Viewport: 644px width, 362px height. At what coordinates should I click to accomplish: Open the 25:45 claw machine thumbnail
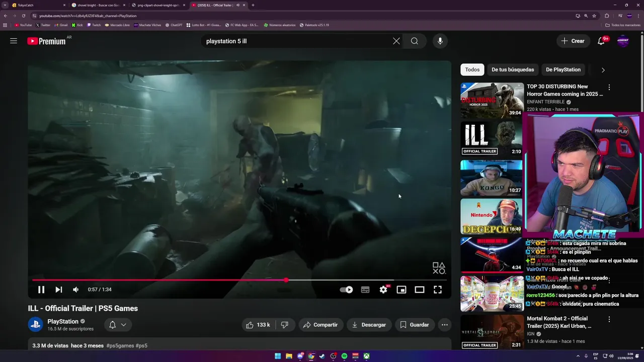[492, 294]
